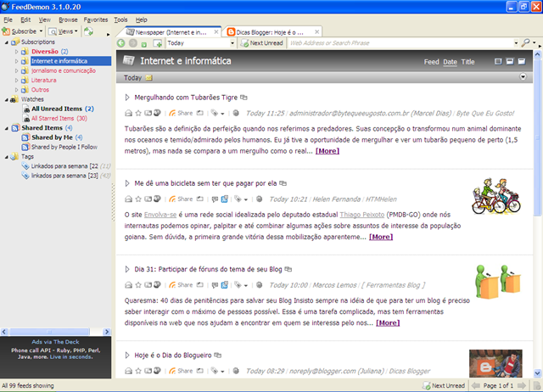Click the sidebar scrollbar right arrow

click(x=107, y=332)
